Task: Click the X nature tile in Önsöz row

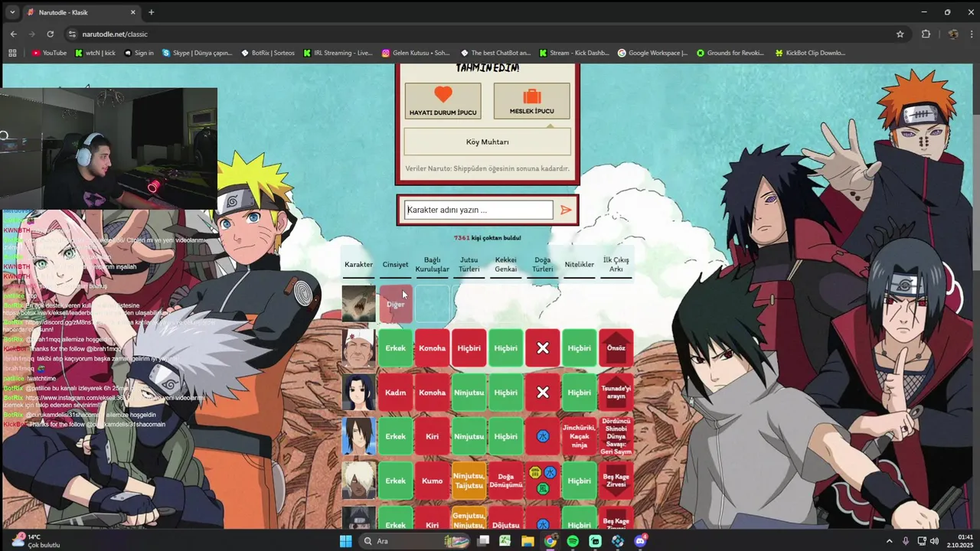Action: pos(542,348)
